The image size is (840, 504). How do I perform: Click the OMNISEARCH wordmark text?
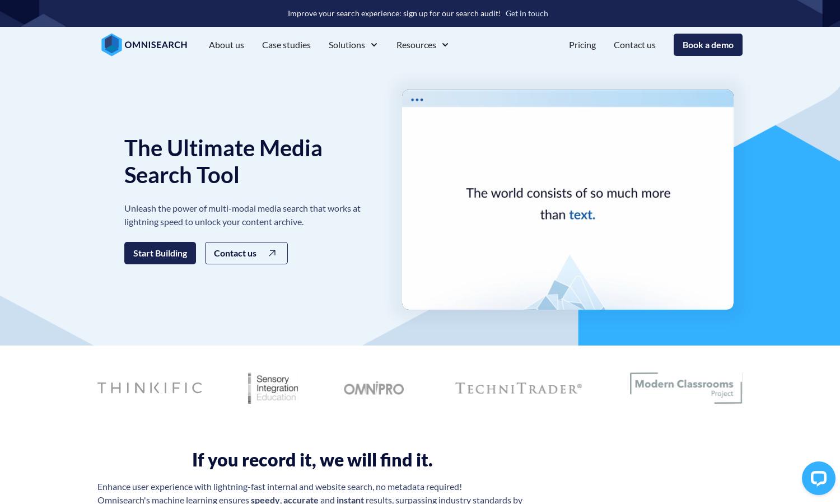[156, 45]
